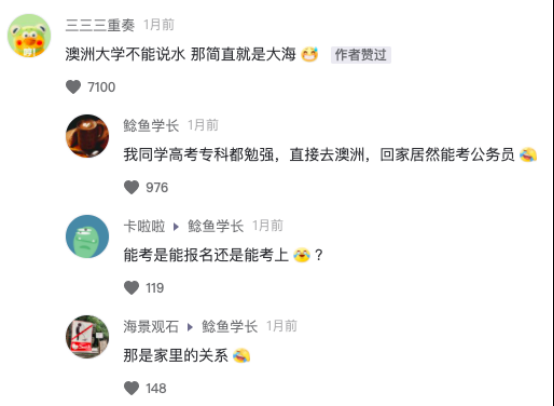This screenshot has width=554, height=406.
Task: Click comment about 高考专科都勉强
Action: (x=330, y=155)
